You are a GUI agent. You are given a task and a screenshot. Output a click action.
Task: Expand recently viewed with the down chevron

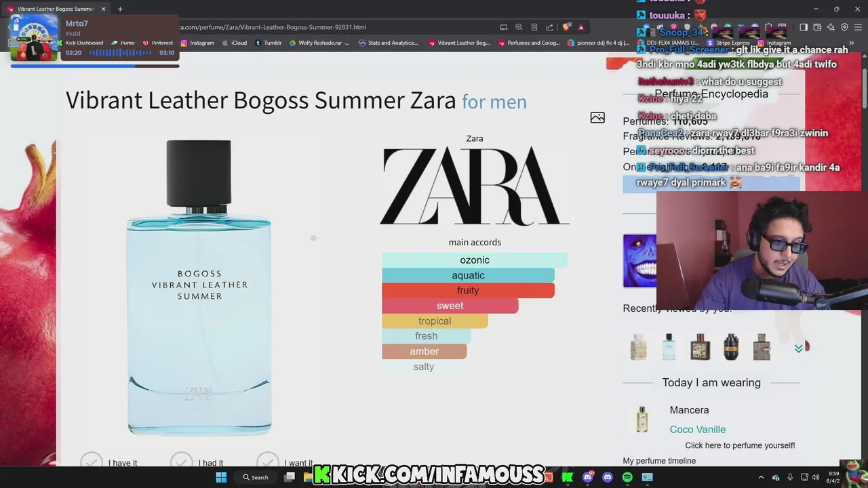coord(798,348)
